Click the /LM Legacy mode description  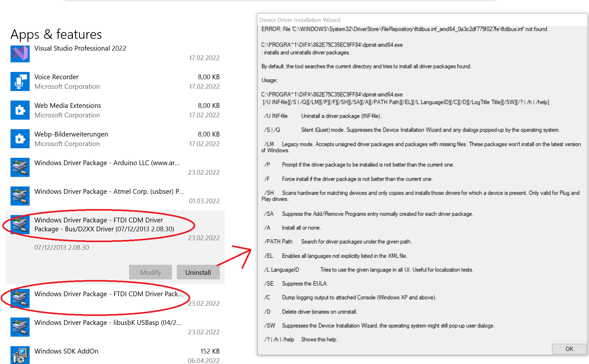(x=421, y=147)
